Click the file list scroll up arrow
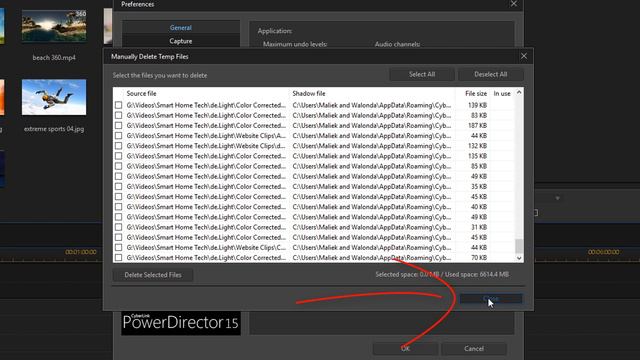The width and height of the screenshot is (640, 360). tap(519, 93)
